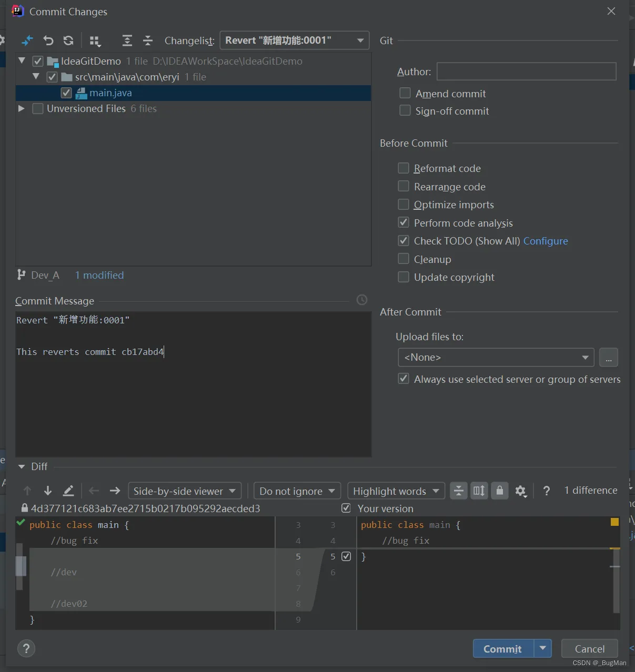The width and height of the screenshot is (635, 672).
Task: Enable the Cleanup option
Action: pyautogui.click(x=404, y=259)
